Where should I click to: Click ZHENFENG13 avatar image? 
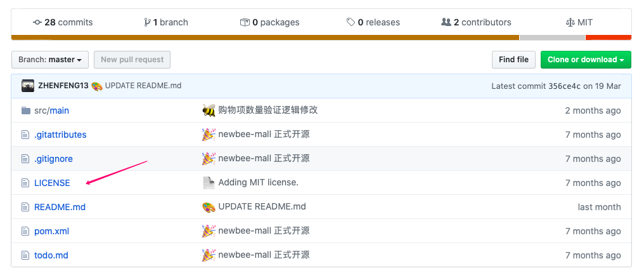point(28,86)
